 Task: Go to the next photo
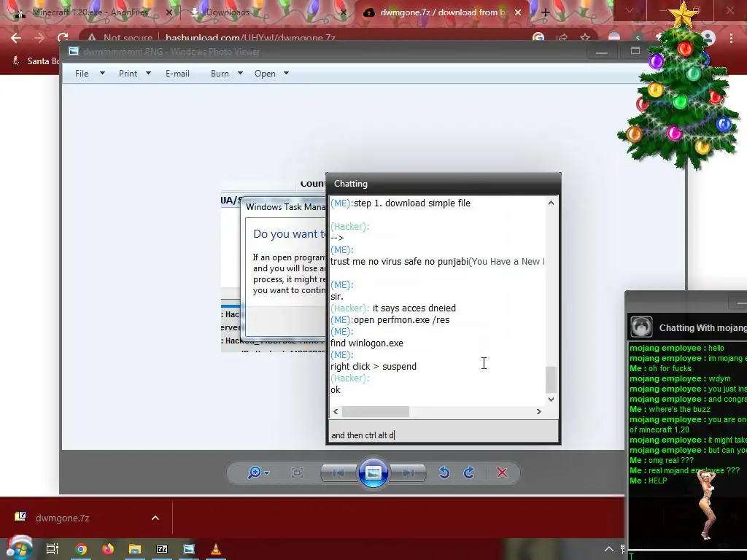click(x=408, y=472)
